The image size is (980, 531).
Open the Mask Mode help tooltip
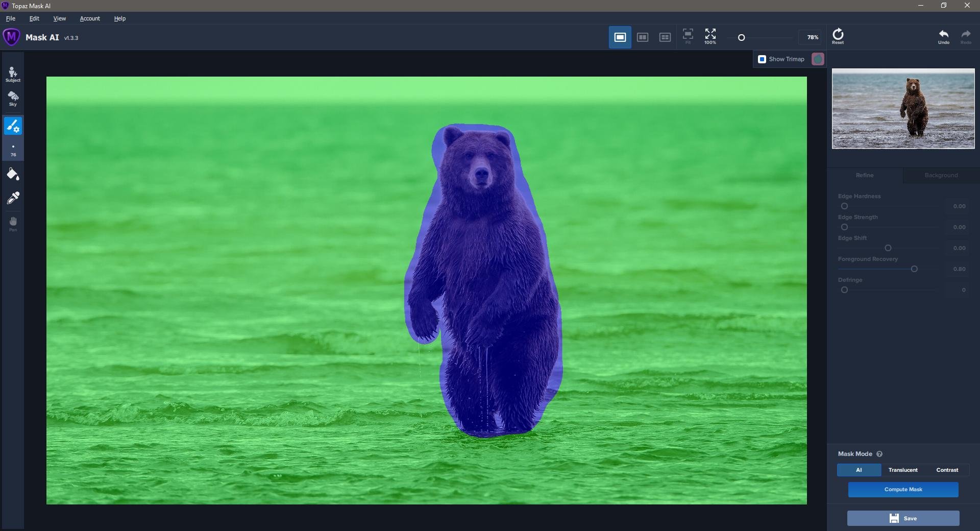[x=879, y=454]
